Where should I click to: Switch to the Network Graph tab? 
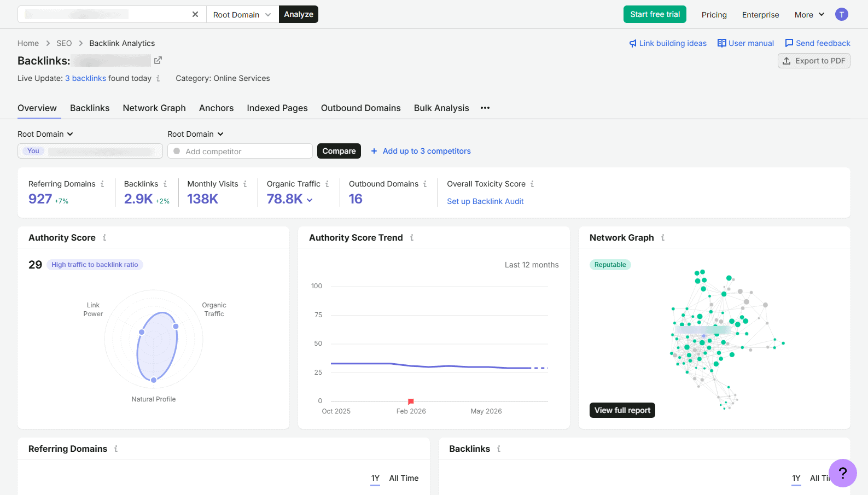pyautogui.click(x=154, y=108)
